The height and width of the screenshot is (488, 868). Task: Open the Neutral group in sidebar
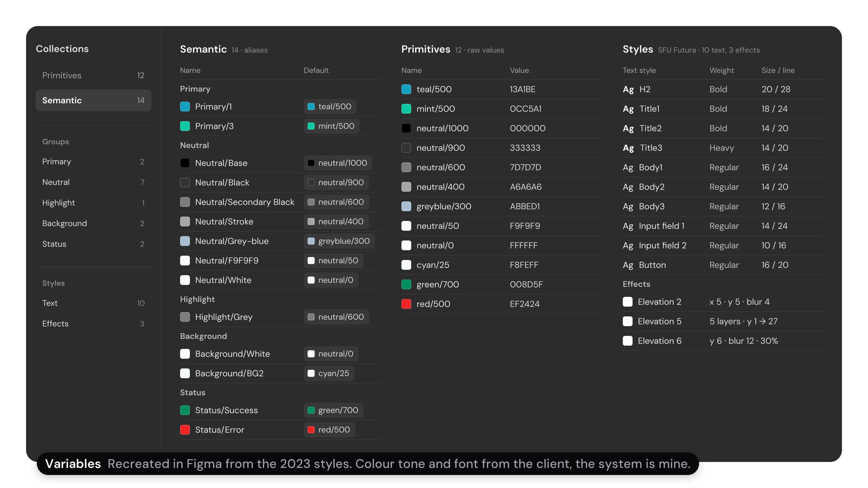tap(93, 182)
